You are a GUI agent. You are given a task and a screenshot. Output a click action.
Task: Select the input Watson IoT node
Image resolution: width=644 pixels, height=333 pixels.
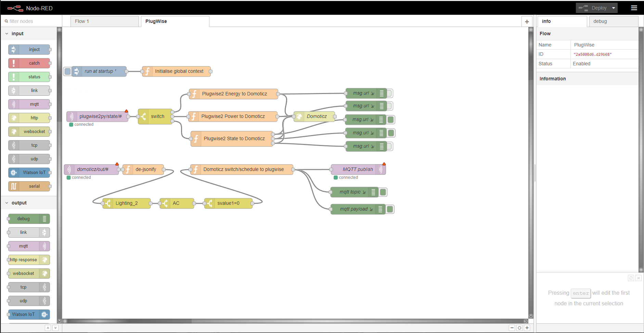pyautogui.click(x=29, y=173)
